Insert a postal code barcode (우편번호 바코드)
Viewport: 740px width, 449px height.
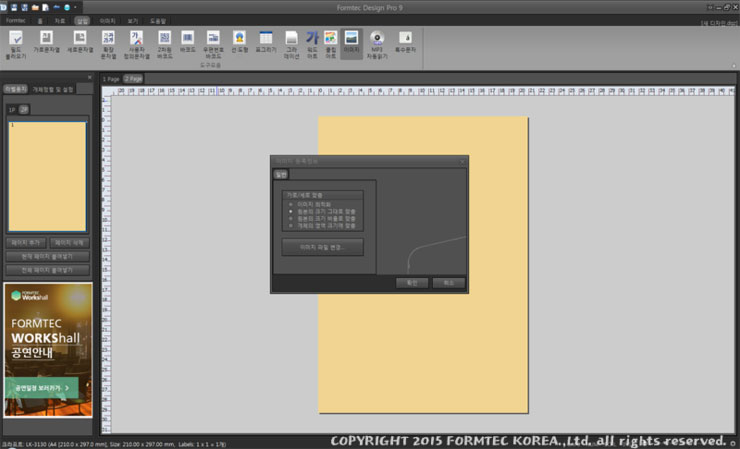[x=213, y=44]
